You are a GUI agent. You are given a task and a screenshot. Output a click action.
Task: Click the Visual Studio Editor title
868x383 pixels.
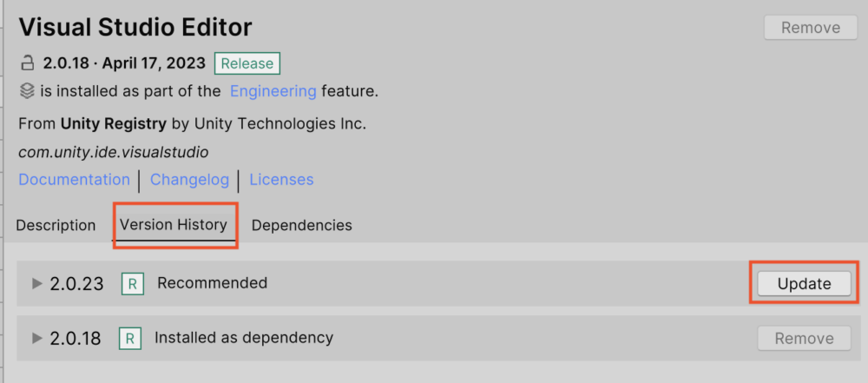(x=135, y=28)
